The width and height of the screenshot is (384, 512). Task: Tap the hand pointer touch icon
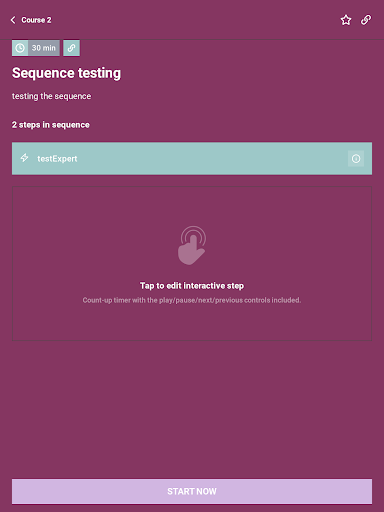click(192, 246)
